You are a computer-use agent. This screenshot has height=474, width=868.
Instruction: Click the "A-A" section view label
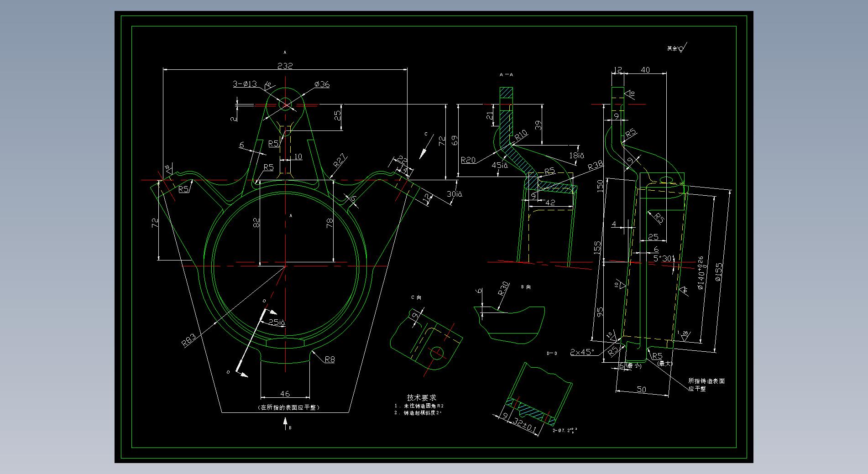pos(506,74)
